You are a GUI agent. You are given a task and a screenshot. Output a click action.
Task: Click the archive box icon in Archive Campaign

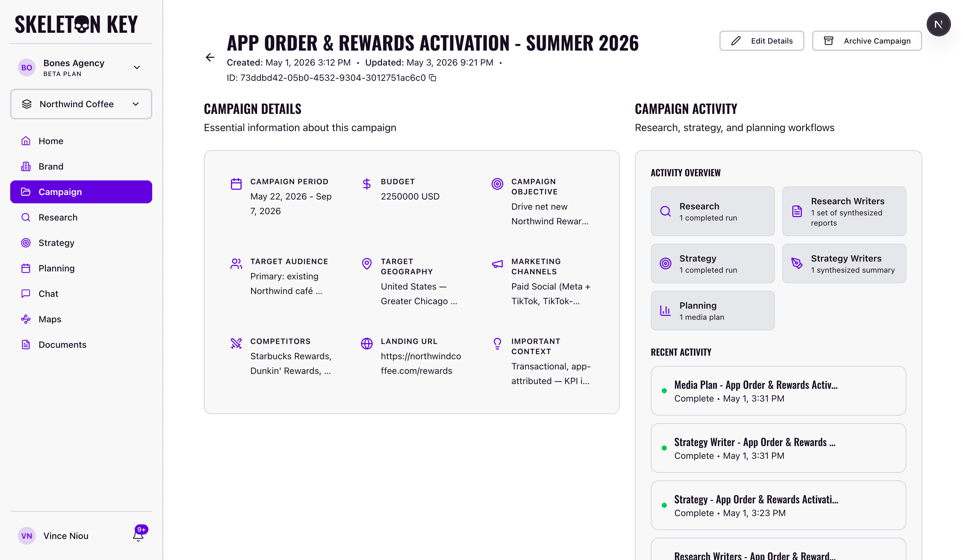pyautogui.click(x=829, y=41)
